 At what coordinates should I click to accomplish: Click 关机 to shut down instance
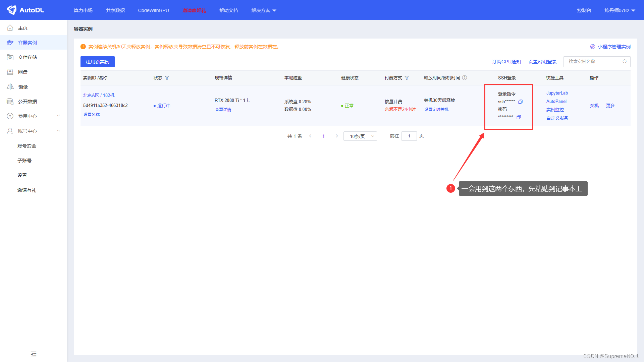[x=594, y=106]
